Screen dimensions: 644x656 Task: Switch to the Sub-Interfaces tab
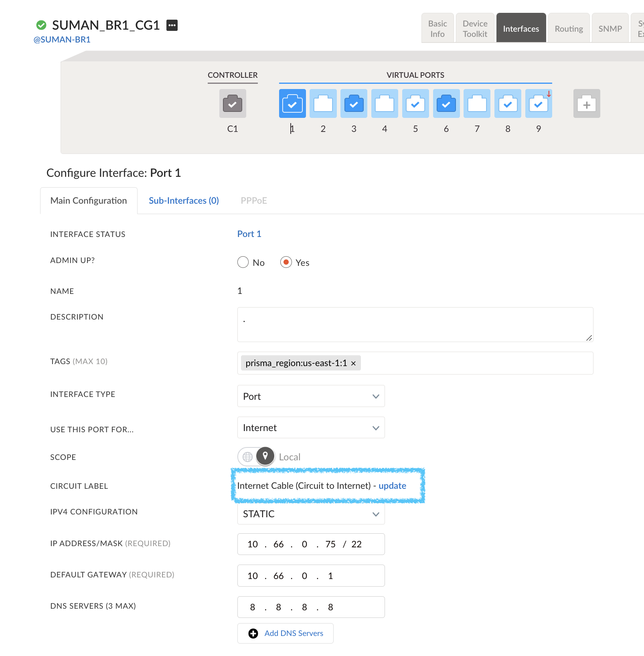(184, 200)
